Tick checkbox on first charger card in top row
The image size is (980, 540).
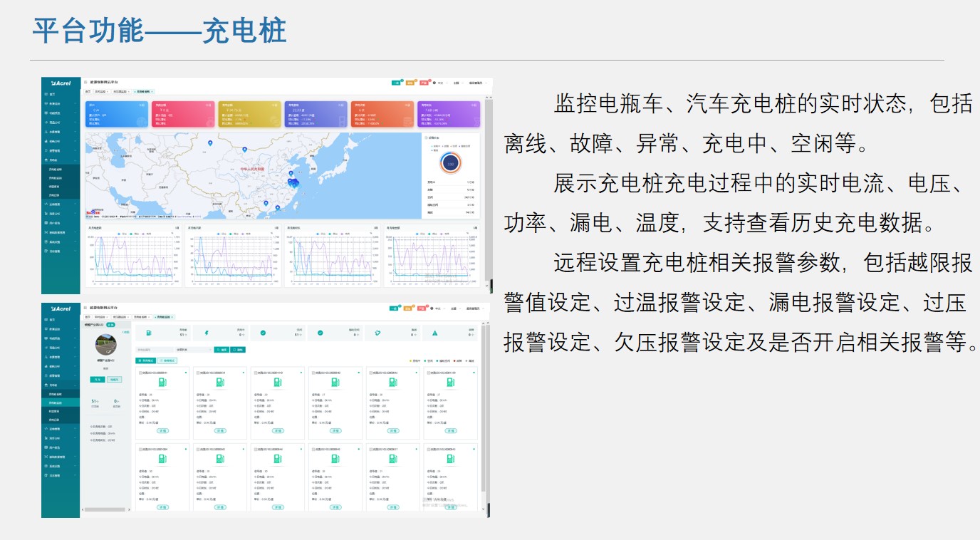pos(140,373)
